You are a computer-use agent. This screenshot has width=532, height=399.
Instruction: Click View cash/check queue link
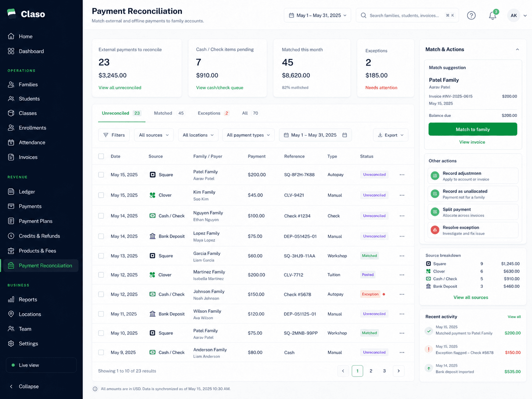[220, 88]
